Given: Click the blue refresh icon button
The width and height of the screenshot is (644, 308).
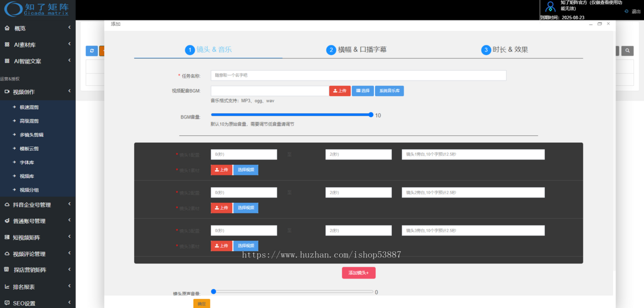Looking at the screenshot, I should (x=92, y=51).
